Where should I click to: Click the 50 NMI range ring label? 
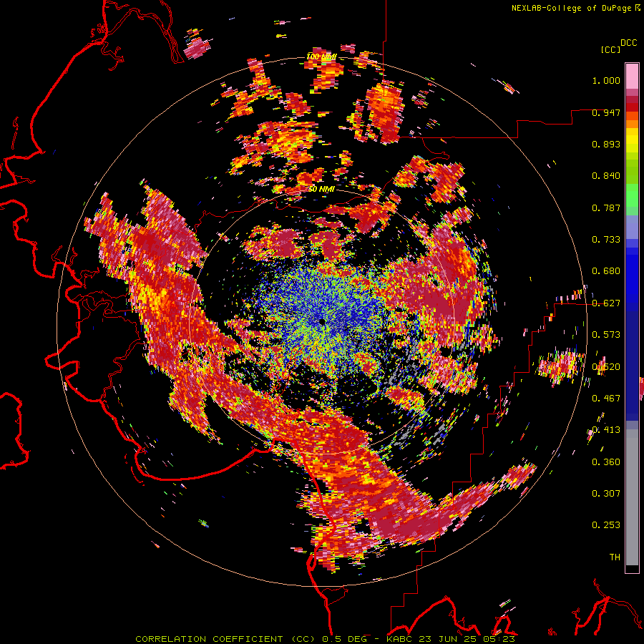coord(321,190)
